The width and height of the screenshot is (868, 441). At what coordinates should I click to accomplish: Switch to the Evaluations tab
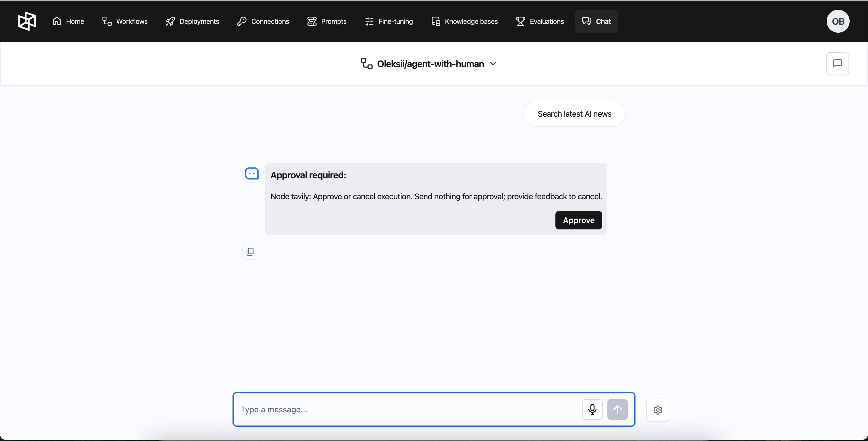click(540, 21)
